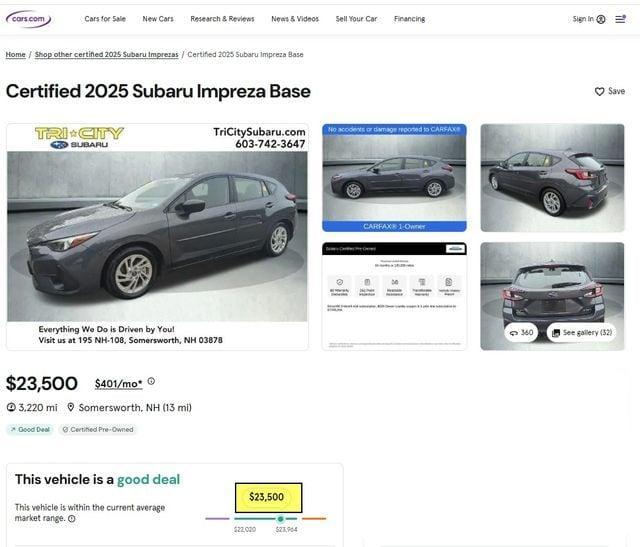
Task: Click info icon beside $401/mo payment
Action: pyautogui.click(x=151, y=381)
